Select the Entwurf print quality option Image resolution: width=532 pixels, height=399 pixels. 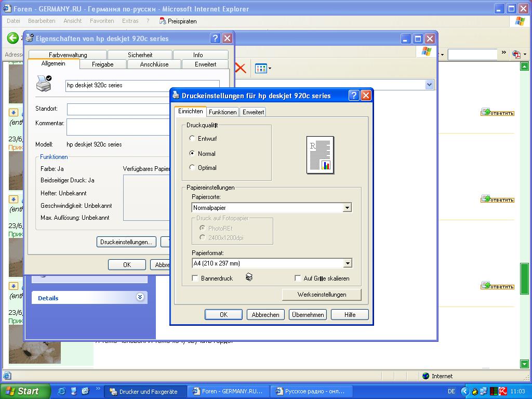pyautogui.click(x=192, y=138)
